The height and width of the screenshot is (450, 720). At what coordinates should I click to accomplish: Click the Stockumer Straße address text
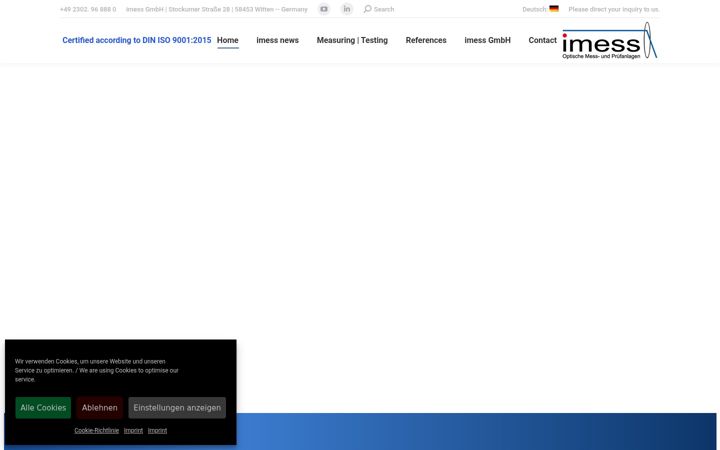point(217,9)
